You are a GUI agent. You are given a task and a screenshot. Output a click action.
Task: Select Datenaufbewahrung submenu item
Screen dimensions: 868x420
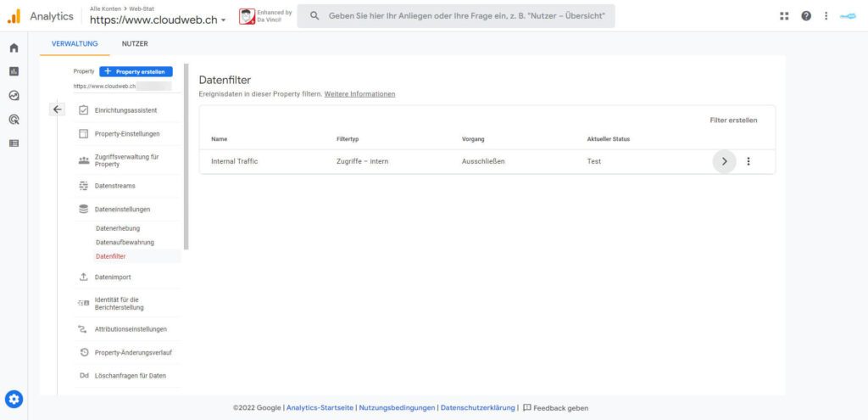point(125,242)
